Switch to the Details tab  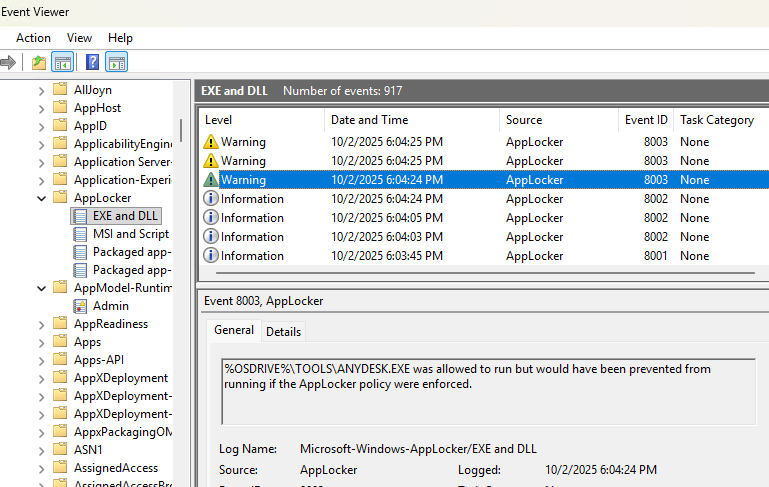283,332
